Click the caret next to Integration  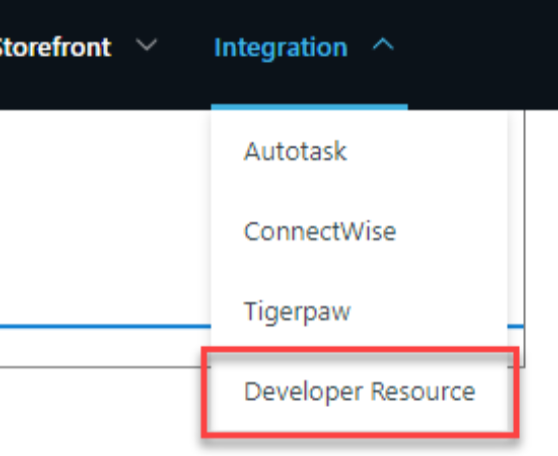pyautogui.click(x=383, y=45)
